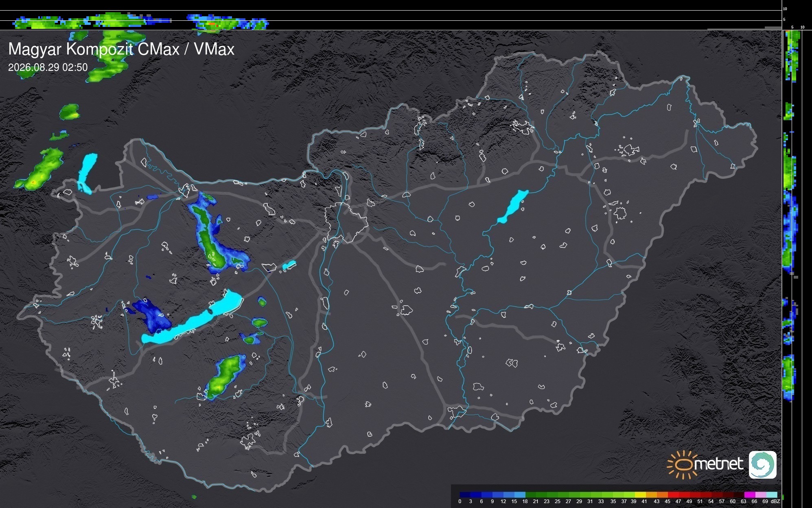
Task: Pick the pink swatch above '66'
Action: 761,495
